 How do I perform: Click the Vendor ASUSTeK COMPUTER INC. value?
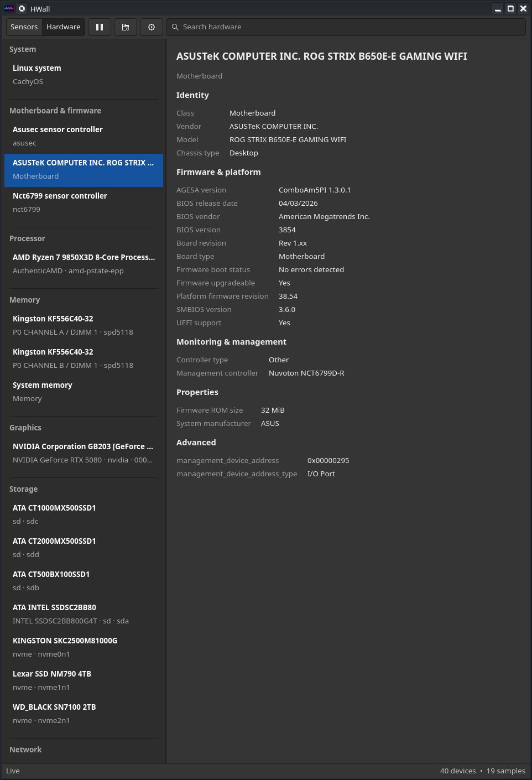pyautogui.click(x=274, y=126)
